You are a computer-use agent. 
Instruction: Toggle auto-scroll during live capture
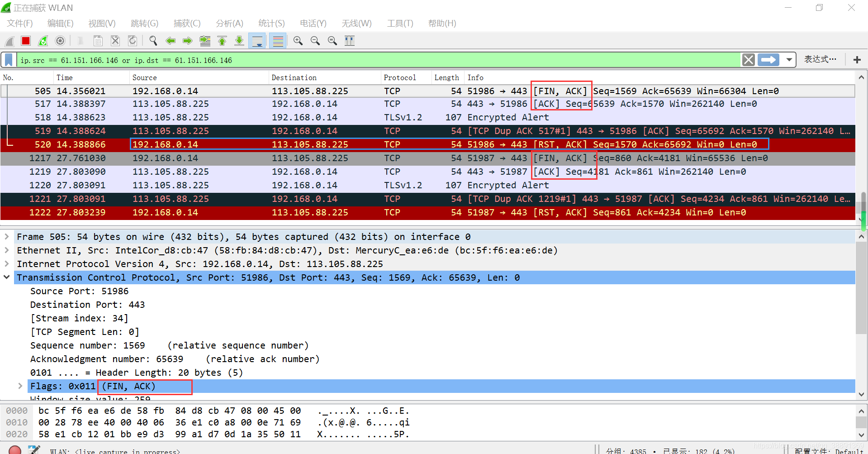[x=257, y=41]
